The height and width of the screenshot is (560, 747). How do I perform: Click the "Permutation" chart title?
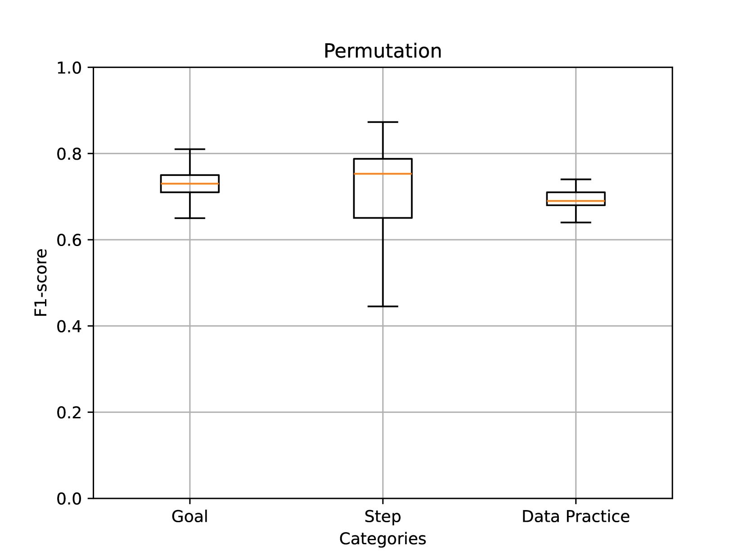[x=382, y=51]
